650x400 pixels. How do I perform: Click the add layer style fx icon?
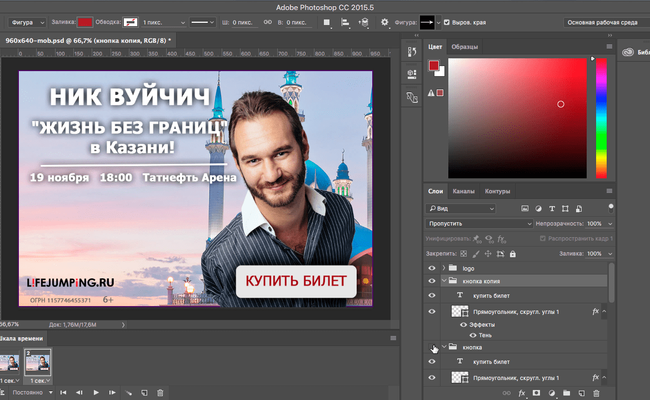click(521, 393)
